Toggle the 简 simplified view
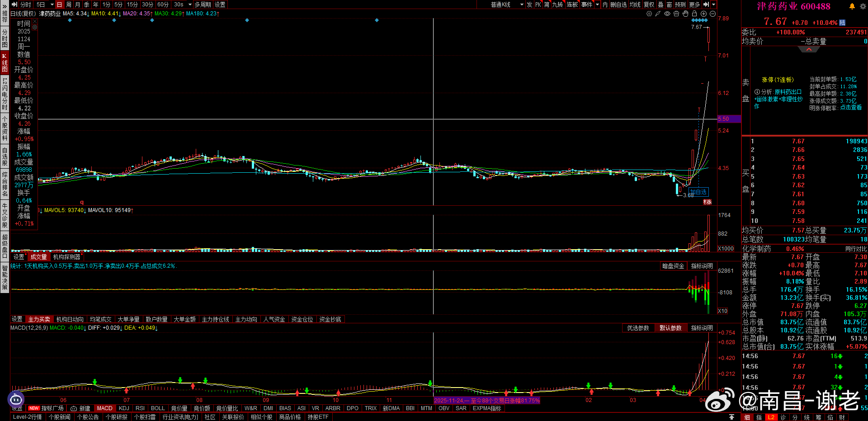868x421 pixels. [547, 5]
